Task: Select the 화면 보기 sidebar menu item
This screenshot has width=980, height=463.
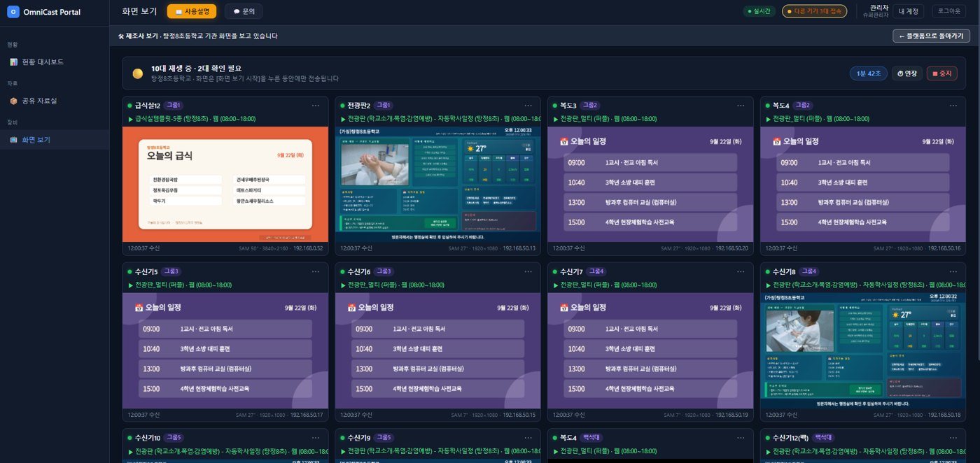Action: pos(55,140)
